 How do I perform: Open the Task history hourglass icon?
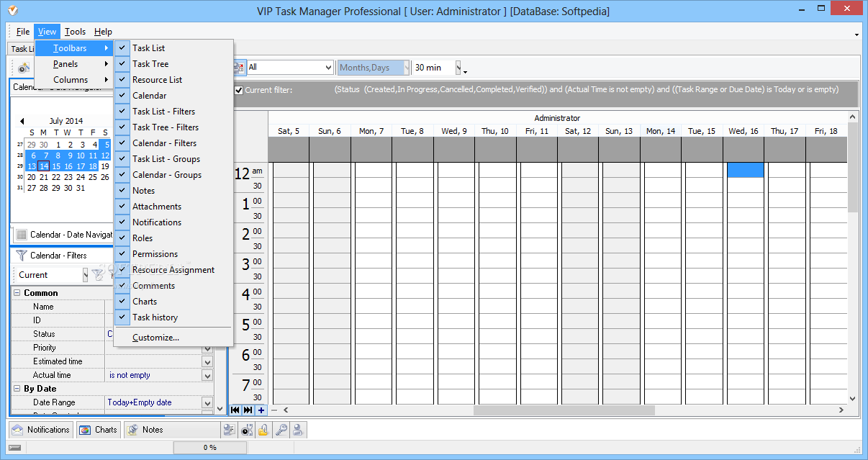pyautogui.click(x=247, y=430)
